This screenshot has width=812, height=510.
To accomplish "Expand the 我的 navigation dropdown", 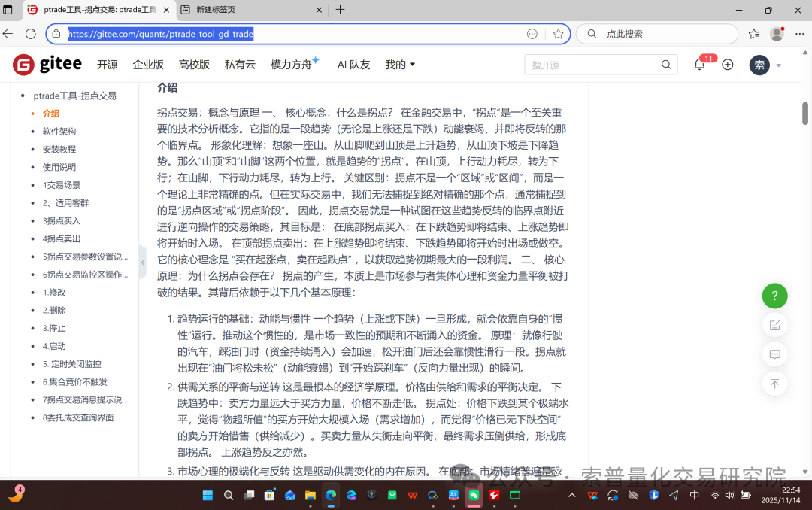I will [x=399, y=65].
